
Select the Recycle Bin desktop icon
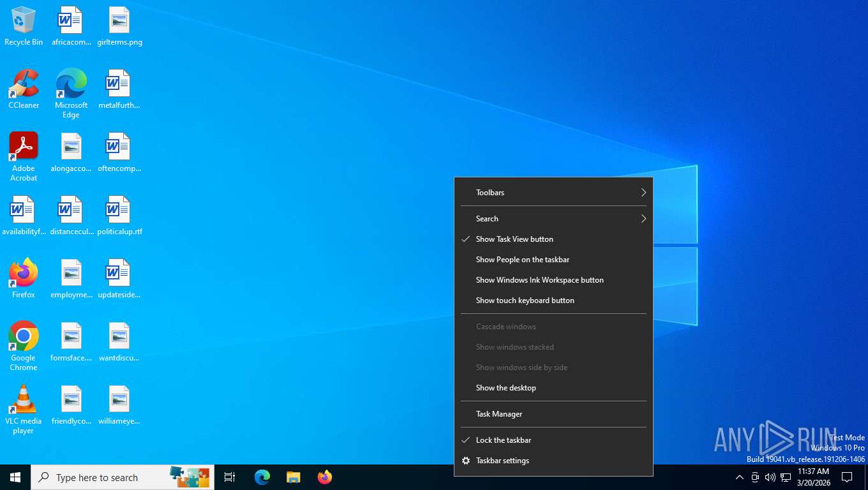click(24, 27)
